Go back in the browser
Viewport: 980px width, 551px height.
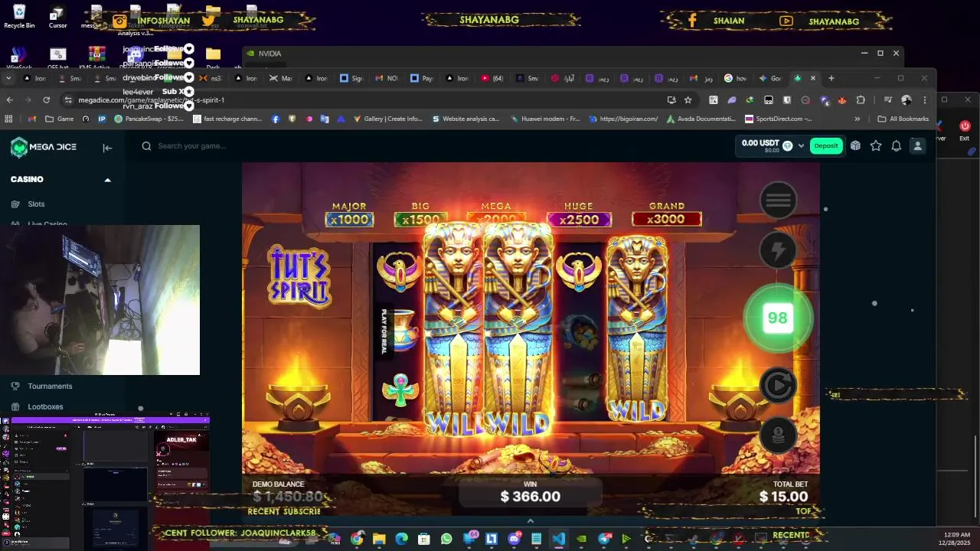(9, 99)
